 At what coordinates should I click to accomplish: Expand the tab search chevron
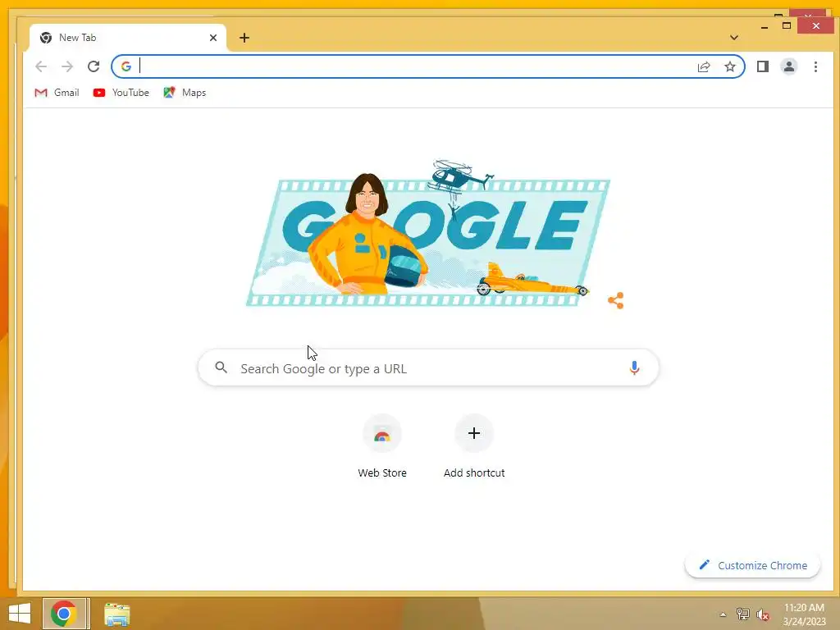[x=734, y=38]
